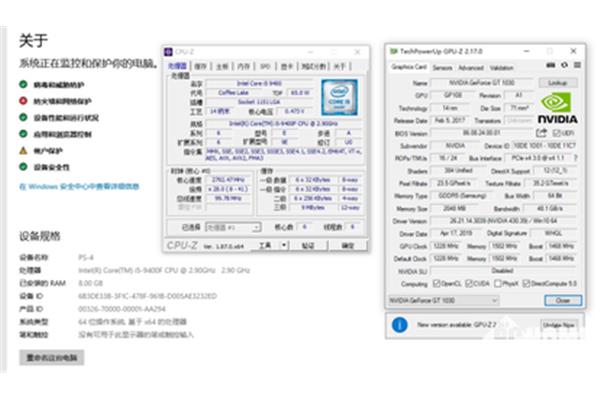The width and height of the screenshot is (600, 400).
Task: Click the blue info icon in update notice
Action: tap(399, 325)
